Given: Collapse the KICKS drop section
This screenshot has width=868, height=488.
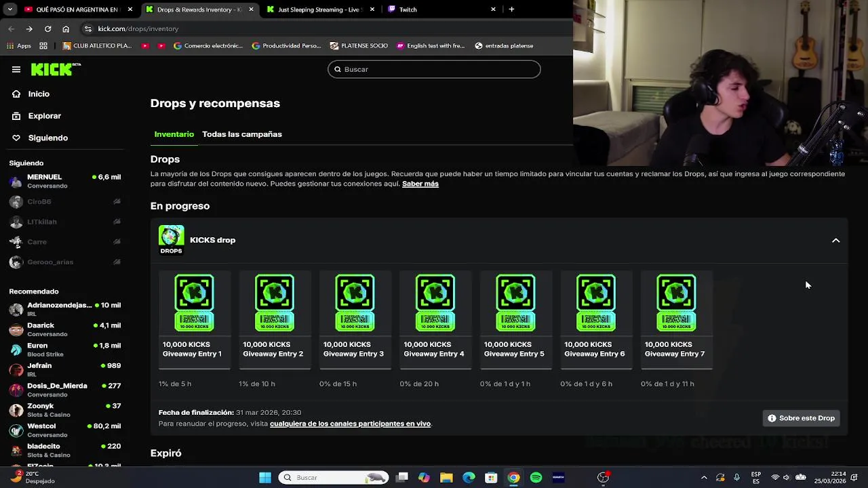Looking at the screenshot, I should coord(835,240).
